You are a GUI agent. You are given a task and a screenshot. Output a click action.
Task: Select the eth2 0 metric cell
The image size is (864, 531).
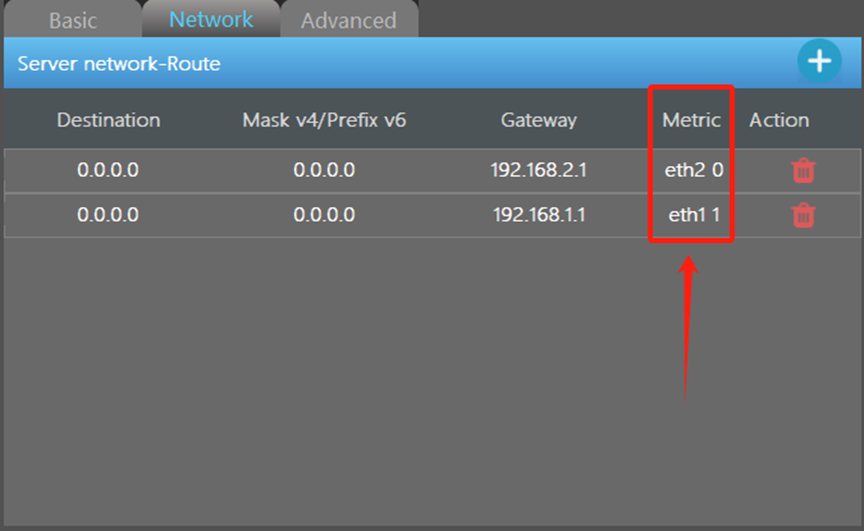tap(694, 170)
